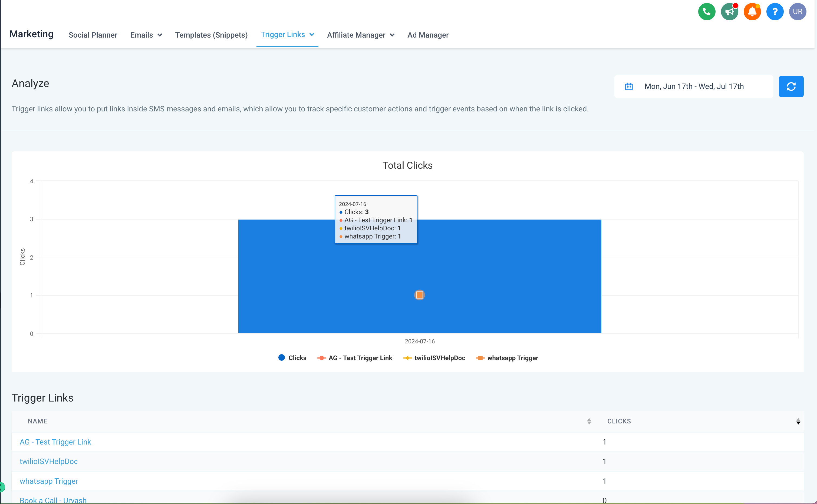Switch to Social Planner tab

pos(93,35)
